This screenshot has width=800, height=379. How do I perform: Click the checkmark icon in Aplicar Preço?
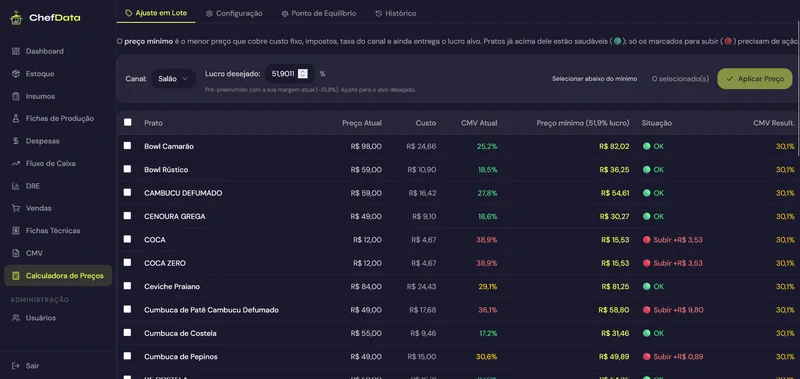730,79
